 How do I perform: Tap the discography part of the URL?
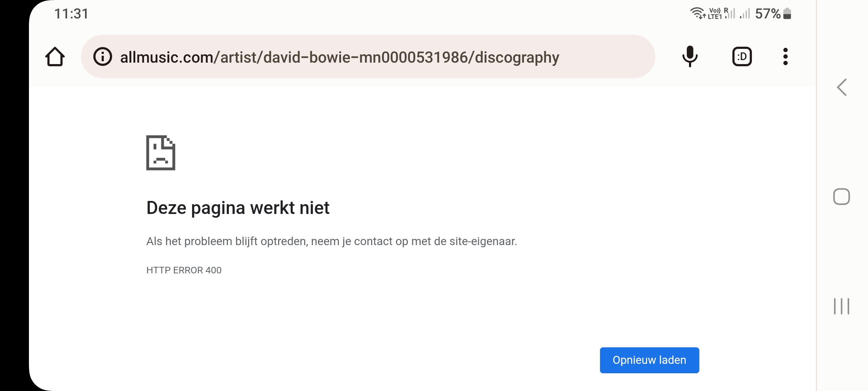pyautogui.click(x=517, y=57)
